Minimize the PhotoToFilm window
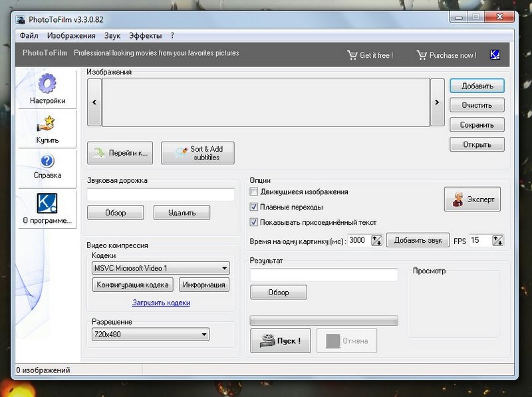532x397 pixels. (459, 17)
